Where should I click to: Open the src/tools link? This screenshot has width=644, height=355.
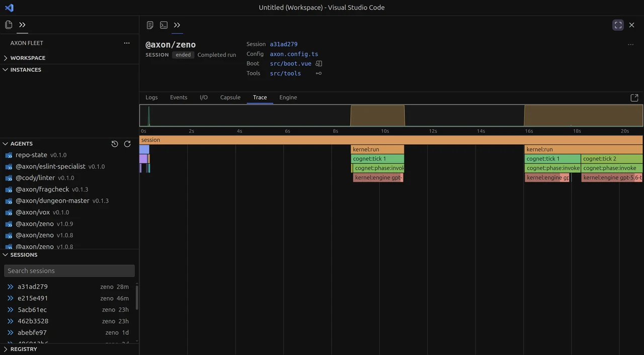[x=285, y=73]
